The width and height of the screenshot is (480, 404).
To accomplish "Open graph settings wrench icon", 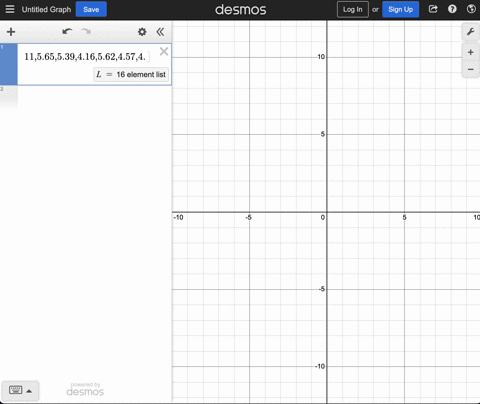I will (x=471, y=32).
